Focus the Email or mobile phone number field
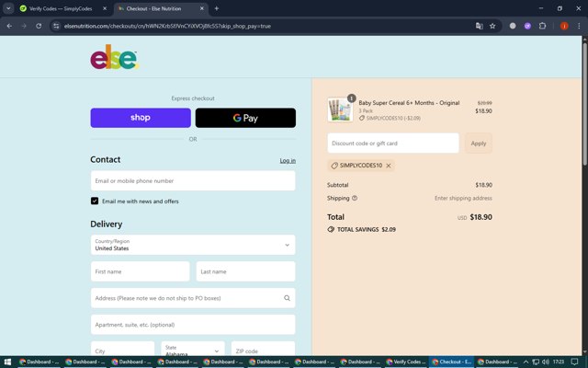Screen dimensions: 588x368 (x=193, y=180)
